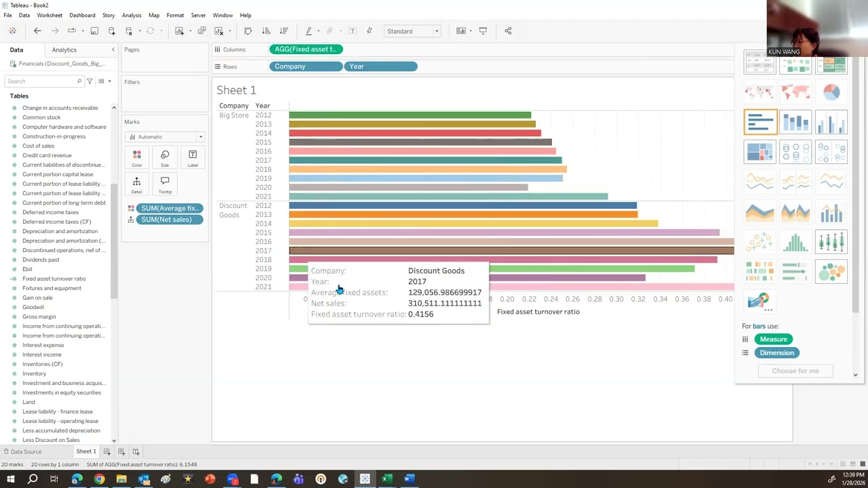Image resolution: width=868 pixels, height=488 pixels.
Task: Open the Size card in Marks
Action: pos(165,159)
